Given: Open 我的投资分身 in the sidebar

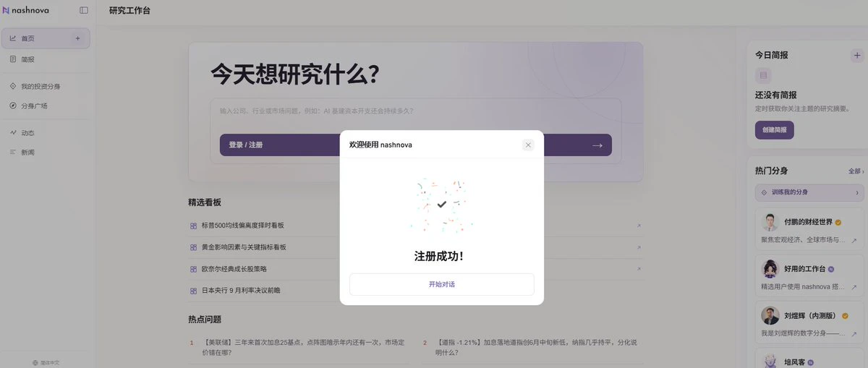Looking at the screenshot, I should coord(46,86).
